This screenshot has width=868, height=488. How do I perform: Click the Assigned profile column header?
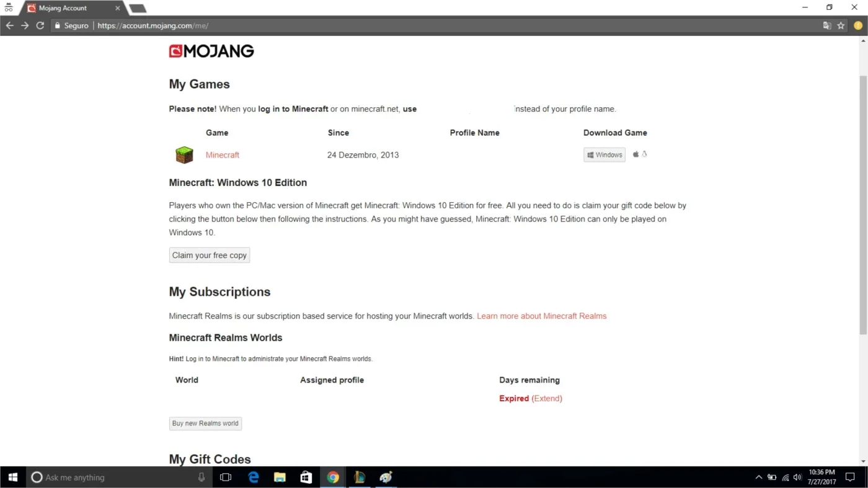(x=332, y=380)
